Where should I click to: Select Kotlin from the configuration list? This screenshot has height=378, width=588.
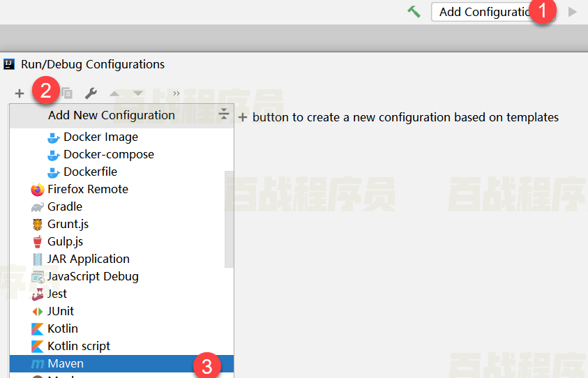pos(122,328)
